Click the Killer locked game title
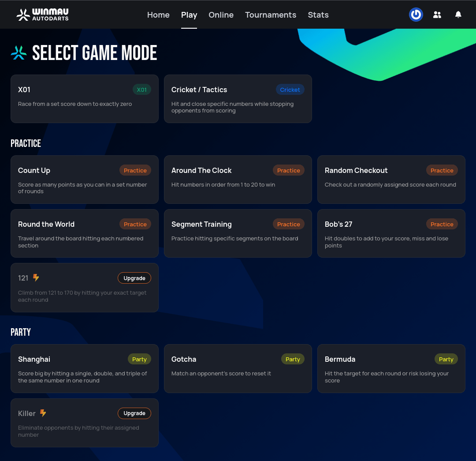476x461 pixels. pyautogui.click(x=27, y=413)
